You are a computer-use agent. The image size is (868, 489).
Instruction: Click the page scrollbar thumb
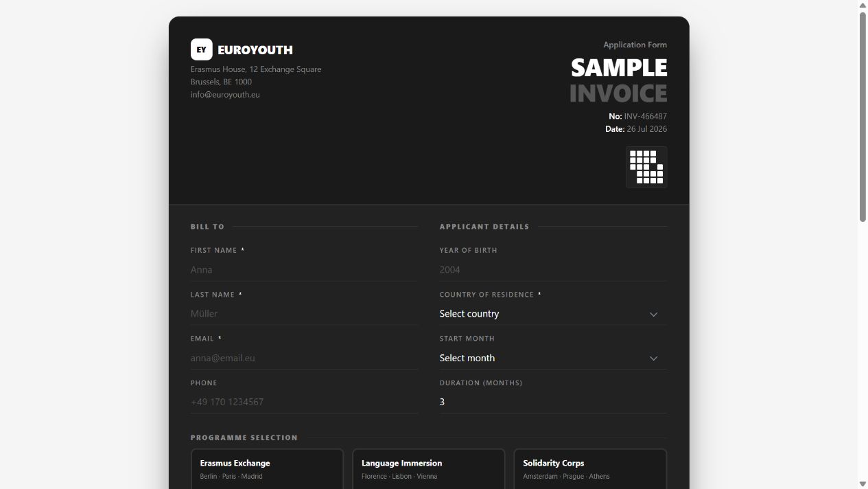(863, 116)
